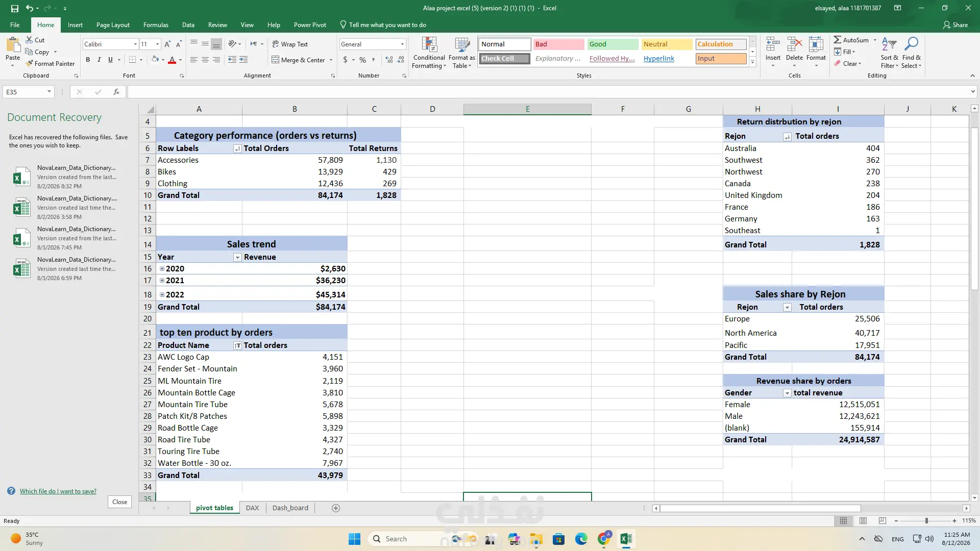Open Sort & Filter icon
The image size is (980, 551).
point(889,44)
